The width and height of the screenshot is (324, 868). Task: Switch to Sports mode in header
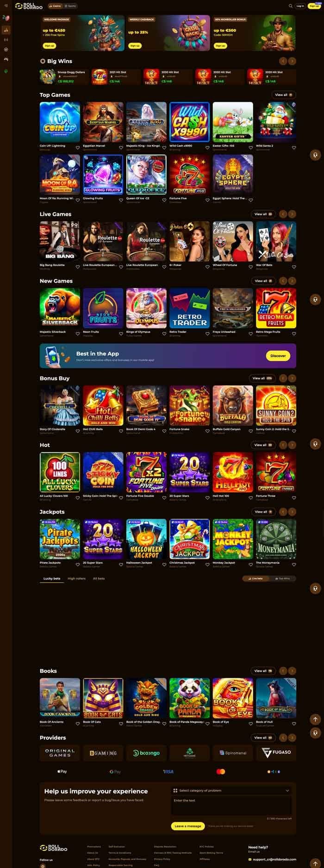(70, 6)
